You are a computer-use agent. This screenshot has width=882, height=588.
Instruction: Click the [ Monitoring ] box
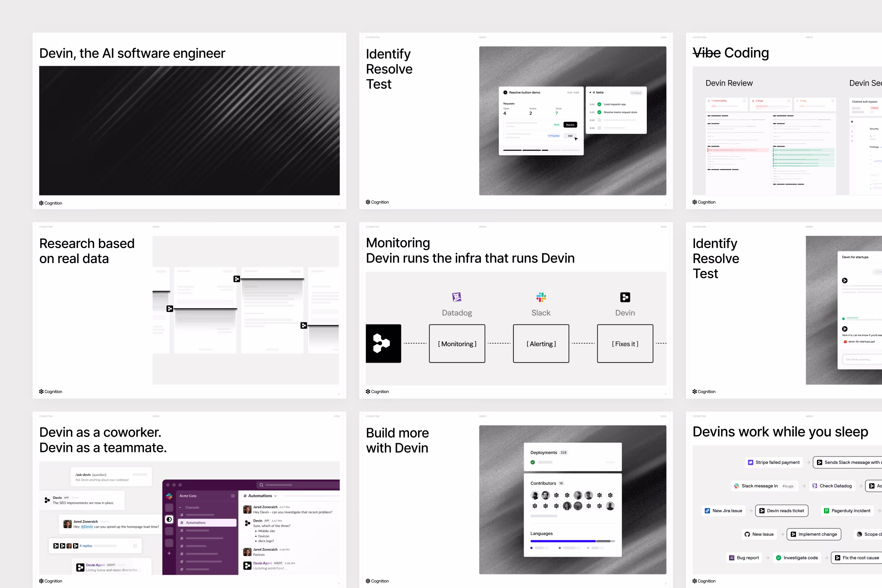[457, 344]
